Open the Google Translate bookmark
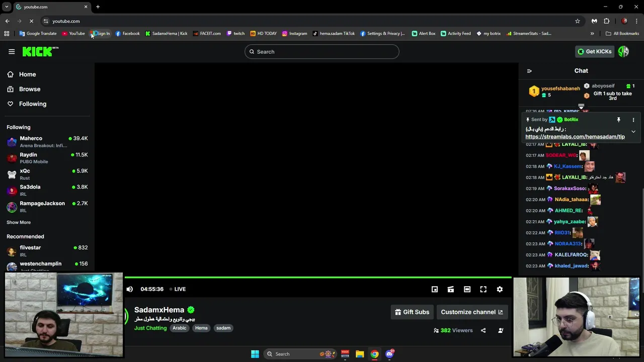Viewport: 644px width, 362px height. point(38,34)
